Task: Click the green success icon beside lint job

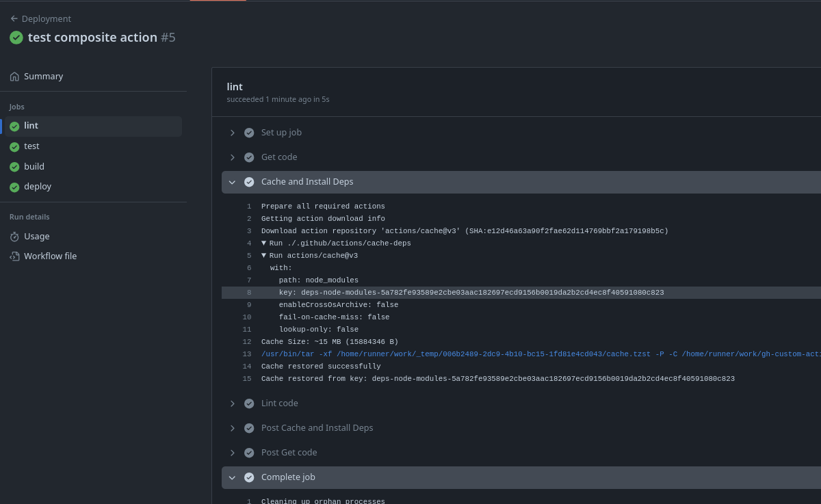Action: 14,127
